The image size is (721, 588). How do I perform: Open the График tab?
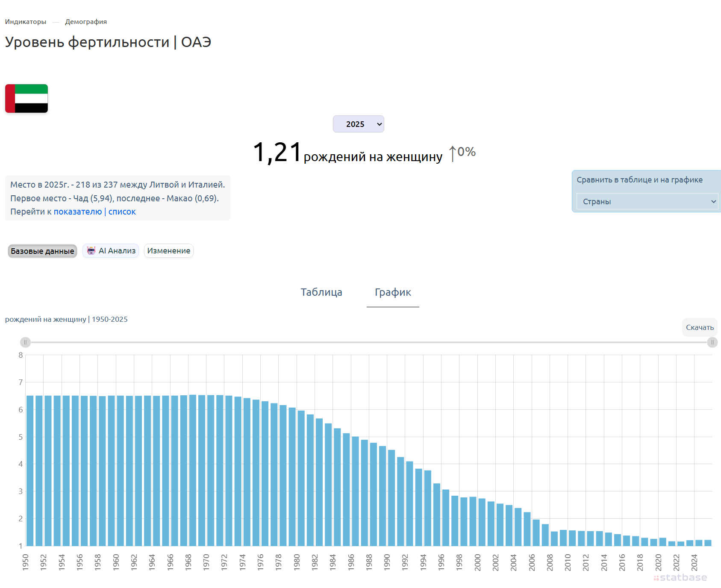point(393,292)
